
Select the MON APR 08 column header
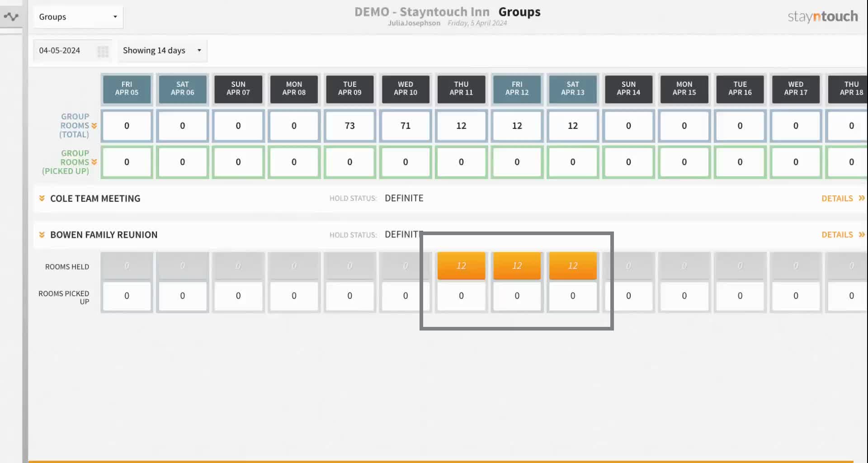click(x=294, y=89)
